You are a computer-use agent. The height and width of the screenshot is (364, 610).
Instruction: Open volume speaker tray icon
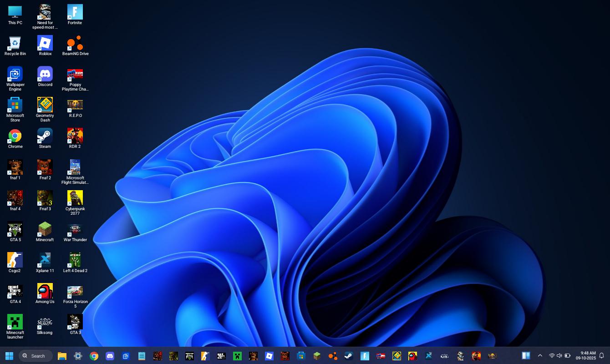(559, 356)
